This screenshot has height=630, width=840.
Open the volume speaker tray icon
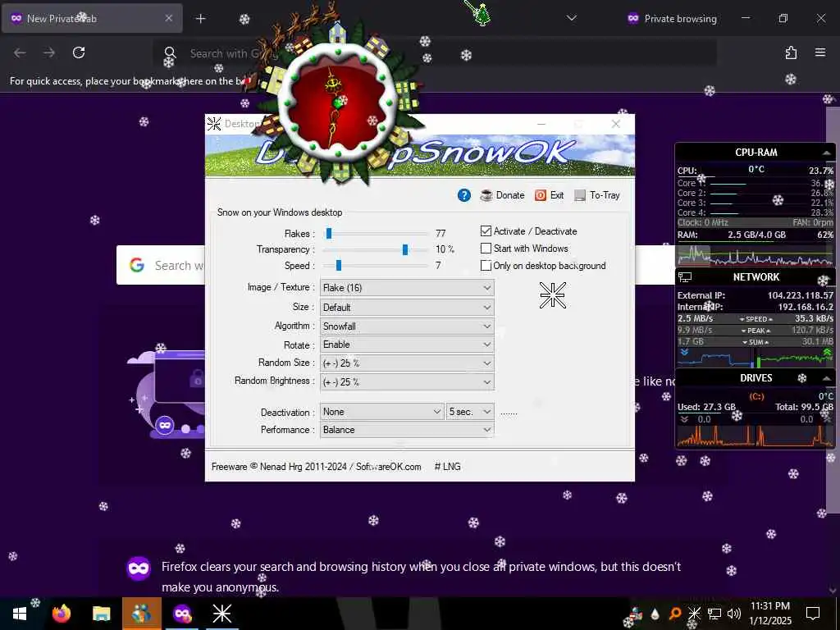[734, 614]
